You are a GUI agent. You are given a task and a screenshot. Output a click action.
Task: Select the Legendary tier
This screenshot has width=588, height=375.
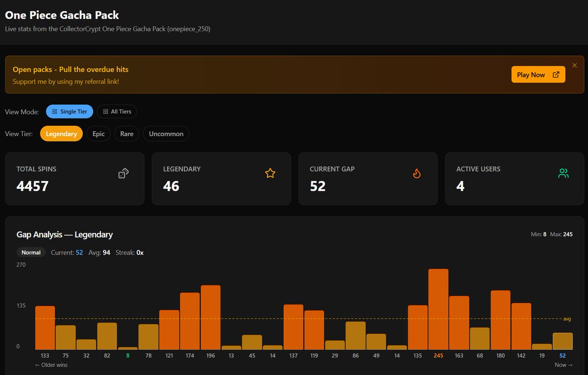(61, 134)
